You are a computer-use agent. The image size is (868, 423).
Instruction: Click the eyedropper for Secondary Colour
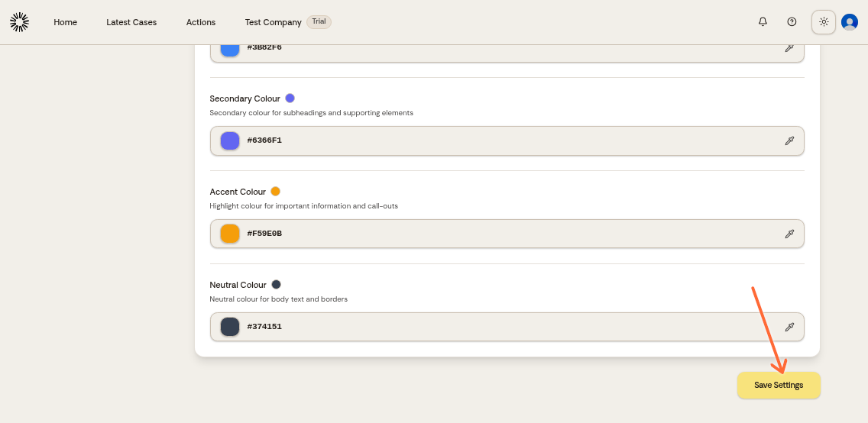[789, 140]
